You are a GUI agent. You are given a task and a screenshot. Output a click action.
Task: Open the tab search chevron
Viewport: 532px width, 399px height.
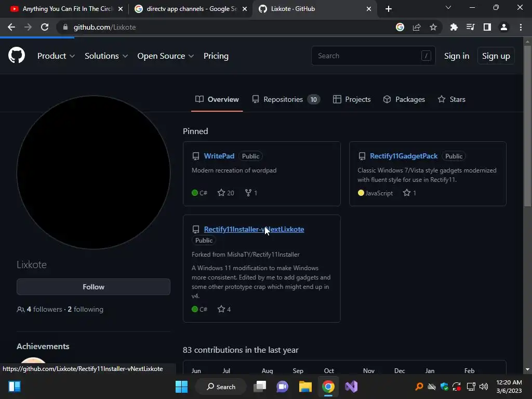pos(448,7)
